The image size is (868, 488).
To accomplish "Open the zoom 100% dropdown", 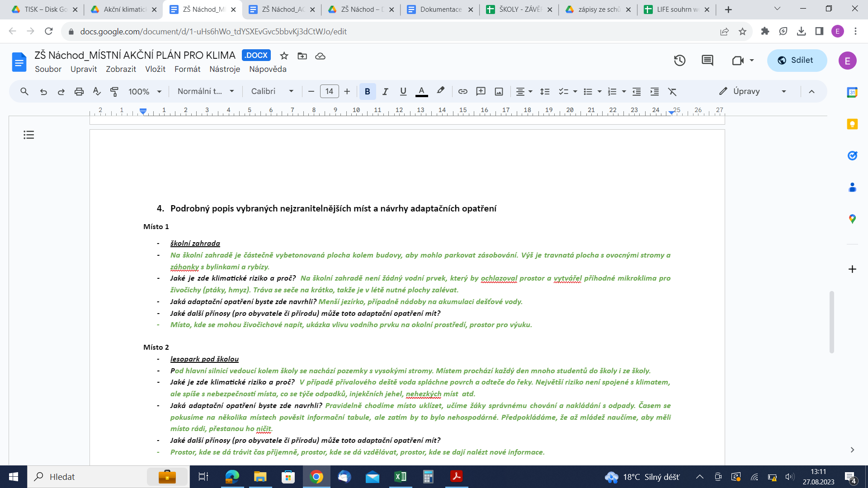I will (145, 92).
